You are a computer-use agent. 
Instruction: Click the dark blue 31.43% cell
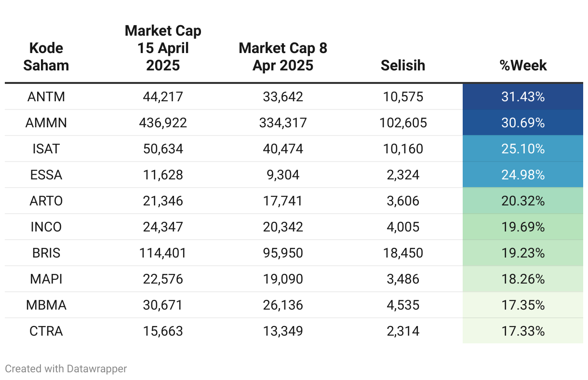coord(523,97)
